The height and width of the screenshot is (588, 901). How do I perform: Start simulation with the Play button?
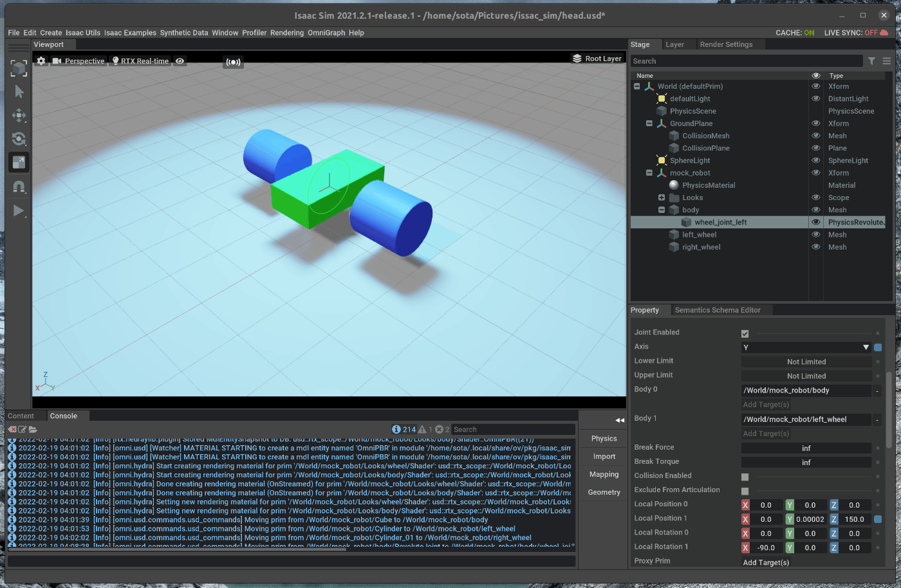click(x=19, y=210)
